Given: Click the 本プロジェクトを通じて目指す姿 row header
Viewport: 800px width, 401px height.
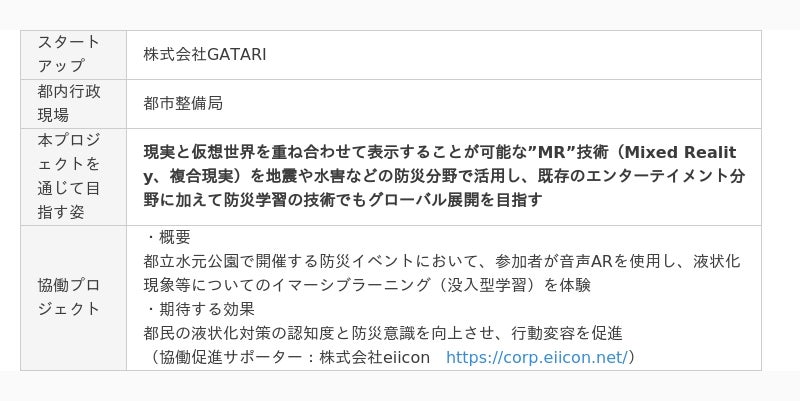Looking at the screenshot, I should pos(69,175).
